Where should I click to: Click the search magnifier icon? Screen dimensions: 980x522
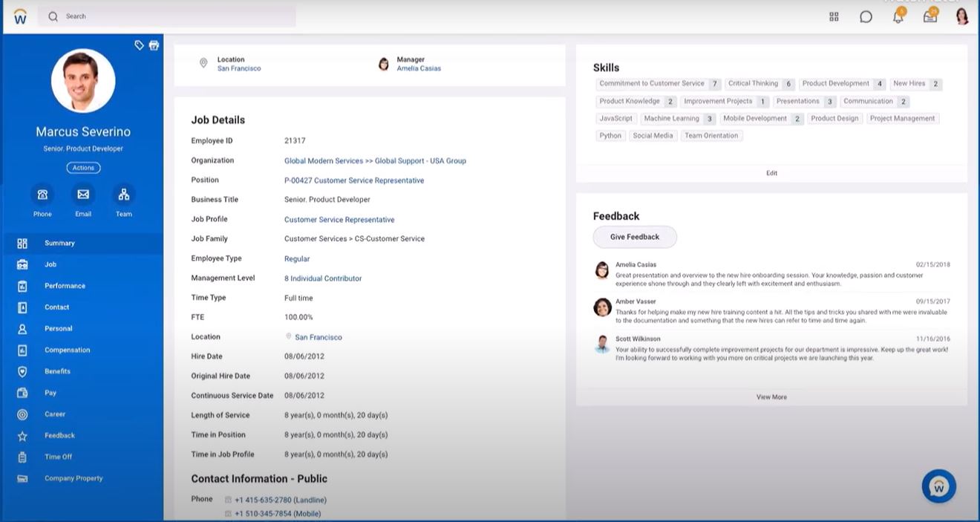point(53,16)
